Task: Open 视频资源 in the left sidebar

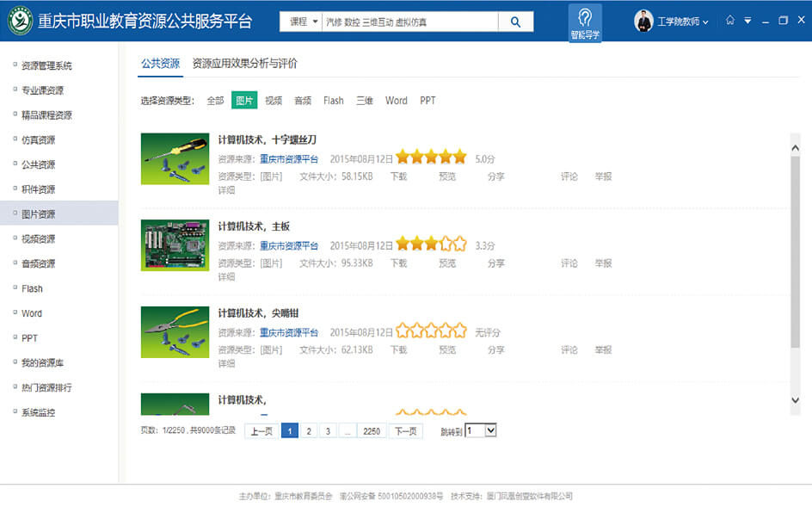Action: (38, 239)
